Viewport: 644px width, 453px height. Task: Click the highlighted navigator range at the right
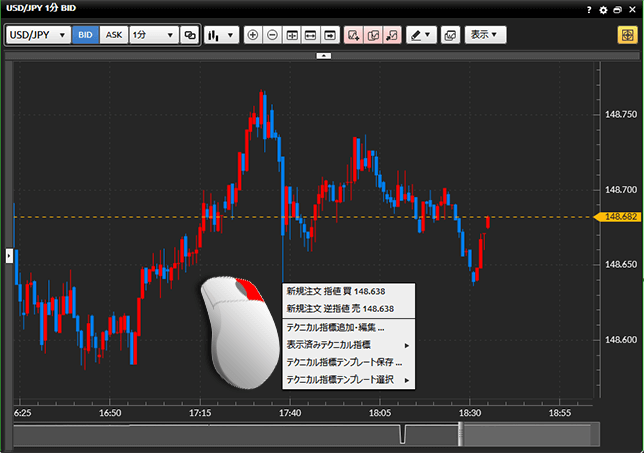pyautogui.click(x=529, y=434)
